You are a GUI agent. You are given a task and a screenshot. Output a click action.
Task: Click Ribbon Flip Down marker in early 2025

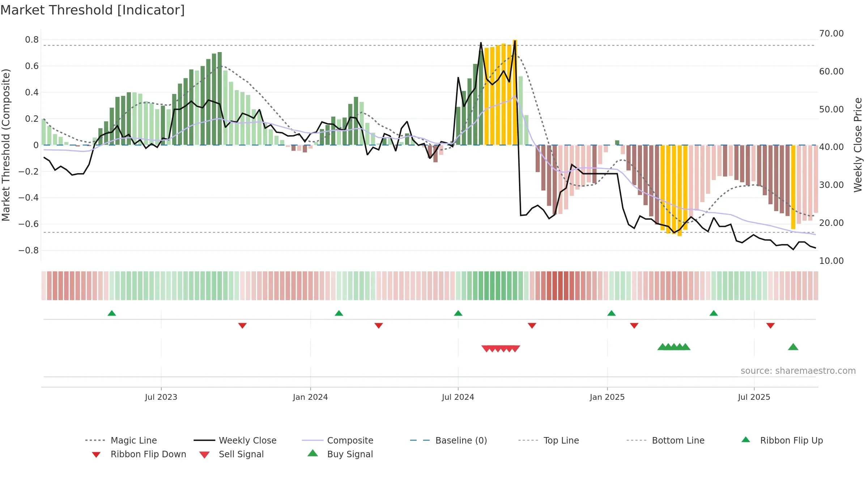(634, 326)
